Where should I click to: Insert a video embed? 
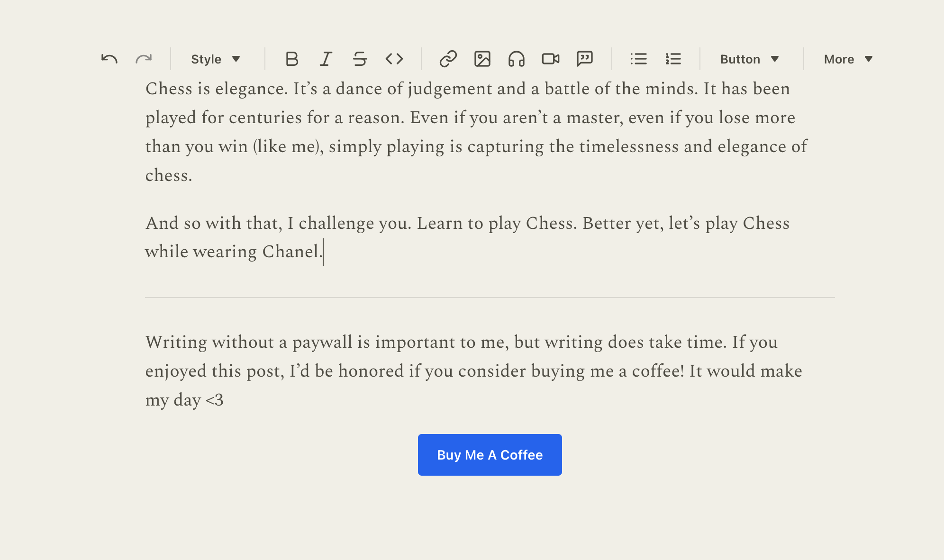click(550, 59)
